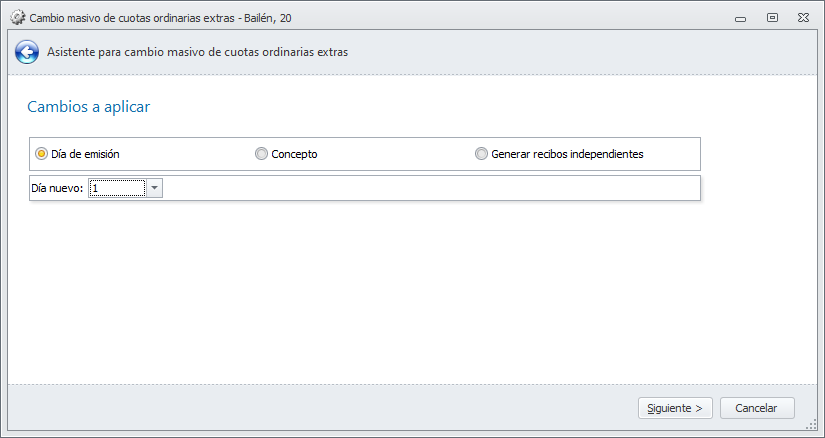Click the 'Cambios a aplicar' heading
825x438 pixels.
point(89,106)
